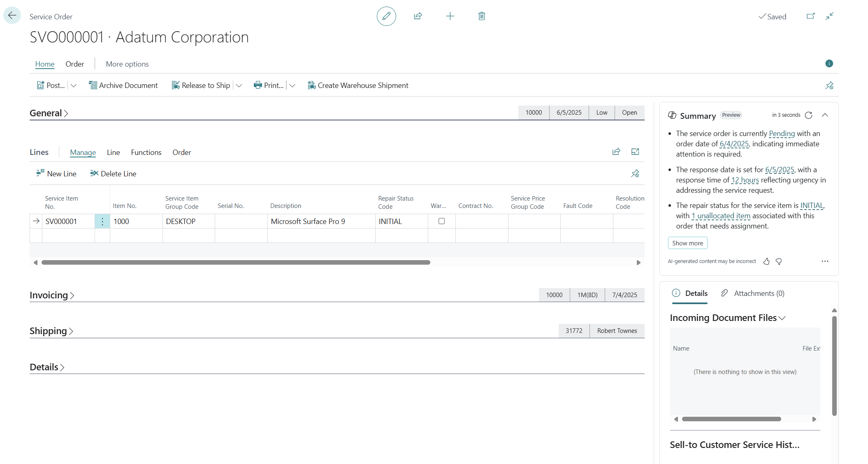Open More options menu
The image size is (868, 464).
click(127, 64)
